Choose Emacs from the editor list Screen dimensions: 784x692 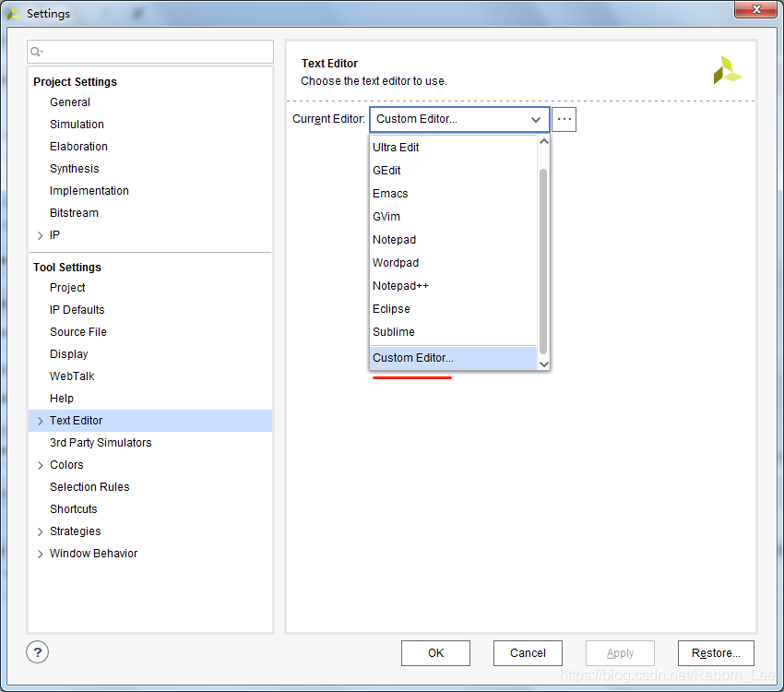click(x=453, y=194)
